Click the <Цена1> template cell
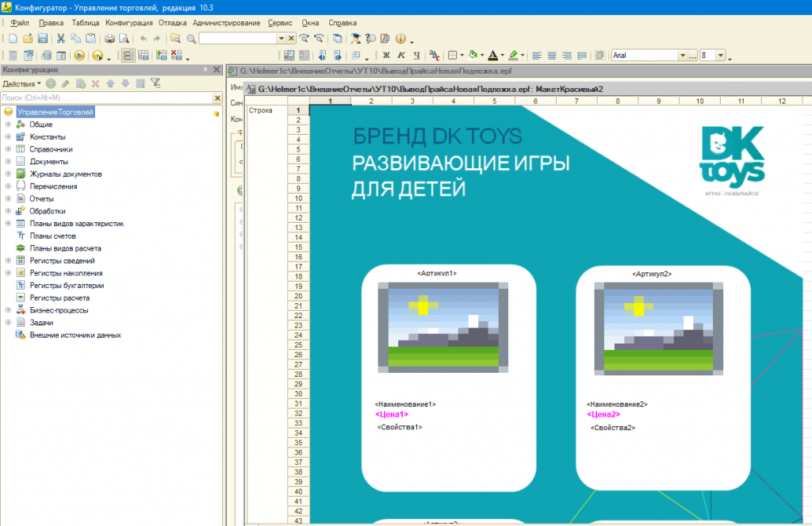 click(392, 414)
